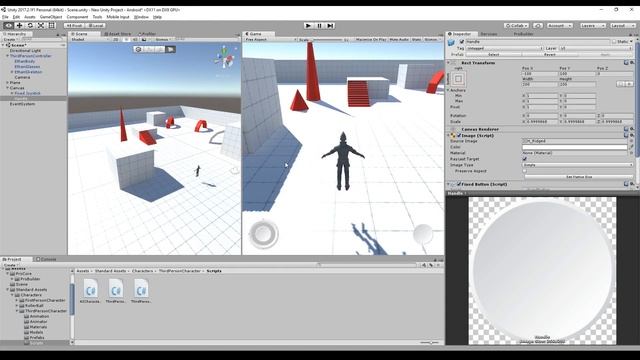Collapse the ThirdPersonController hierarchy item

pos(8,56)
